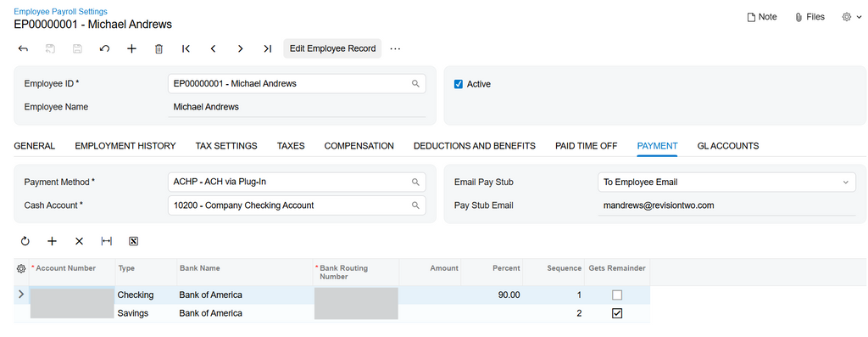
Task: Switch to the General tab
Action: [34, 146]
